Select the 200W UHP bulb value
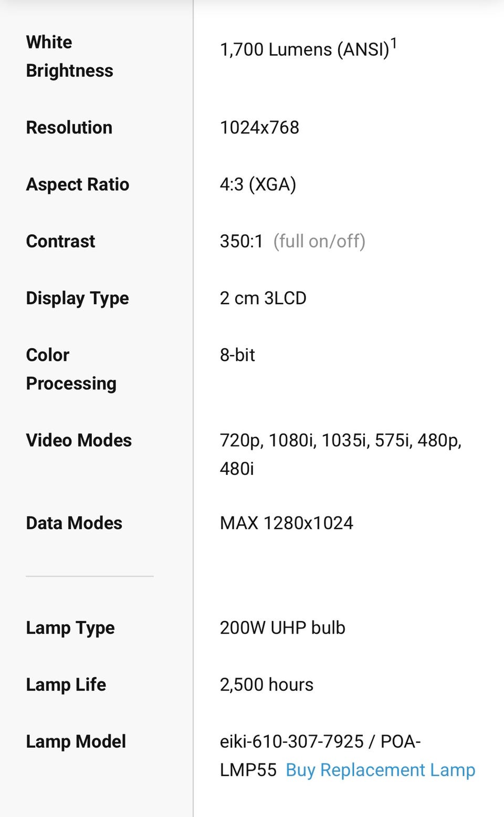Image resolution: width=504 pixels, height=817 pixels. [282, 628]
